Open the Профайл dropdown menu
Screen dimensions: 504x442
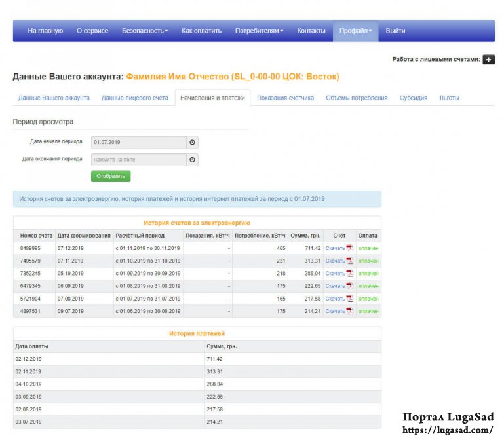pos(355,31)
